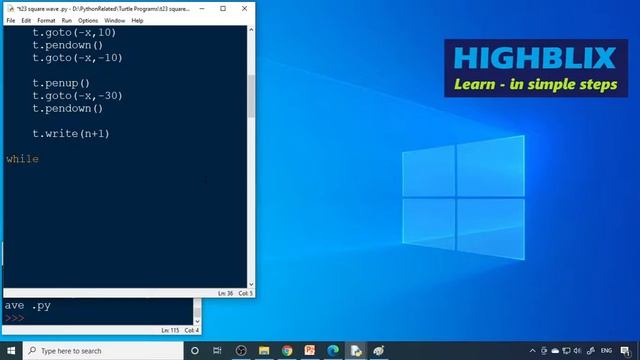Open File Explorer from the taskbar
Image resolution: width=640 pixels, height=360 pixels.
264,351
